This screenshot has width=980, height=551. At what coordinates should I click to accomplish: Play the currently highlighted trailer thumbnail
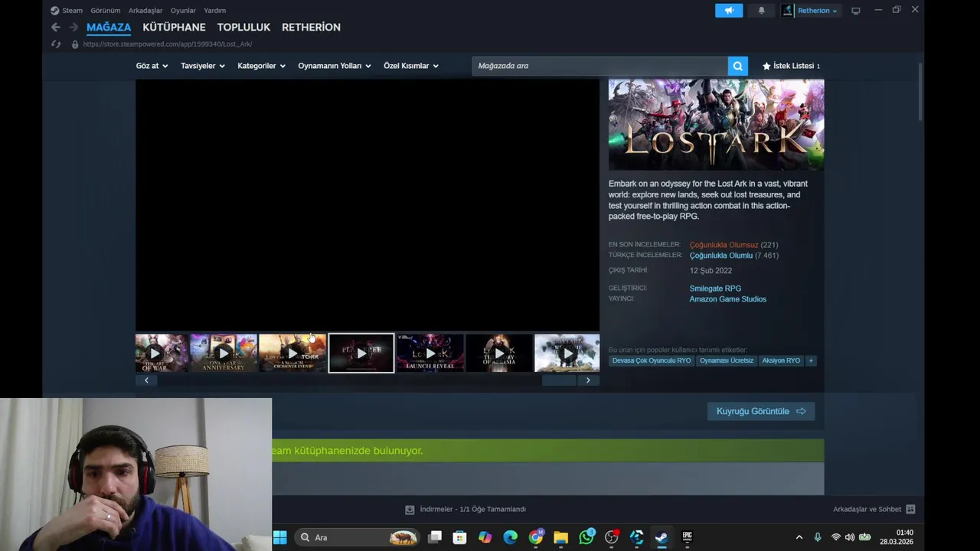[x=361, y=353]
